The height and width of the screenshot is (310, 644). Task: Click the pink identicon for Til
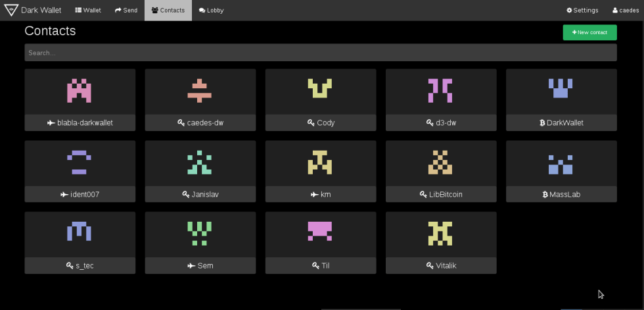click(320, 232)
